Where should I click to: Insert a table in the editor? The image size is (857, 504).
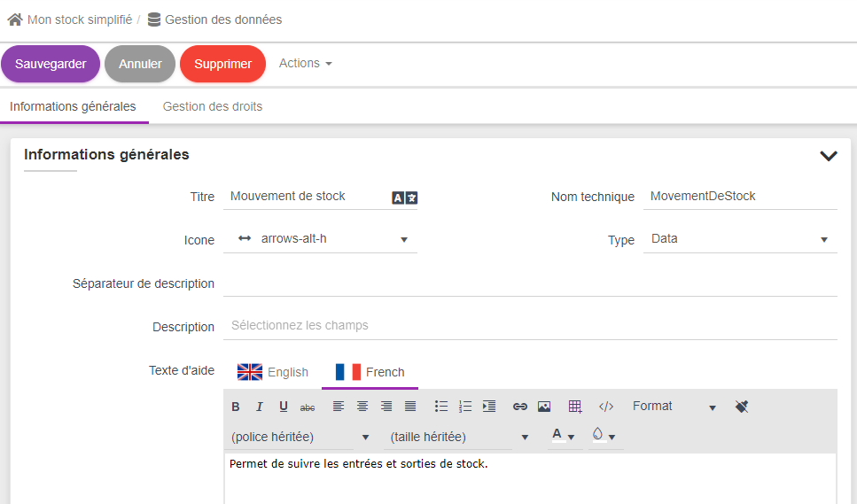575,407
